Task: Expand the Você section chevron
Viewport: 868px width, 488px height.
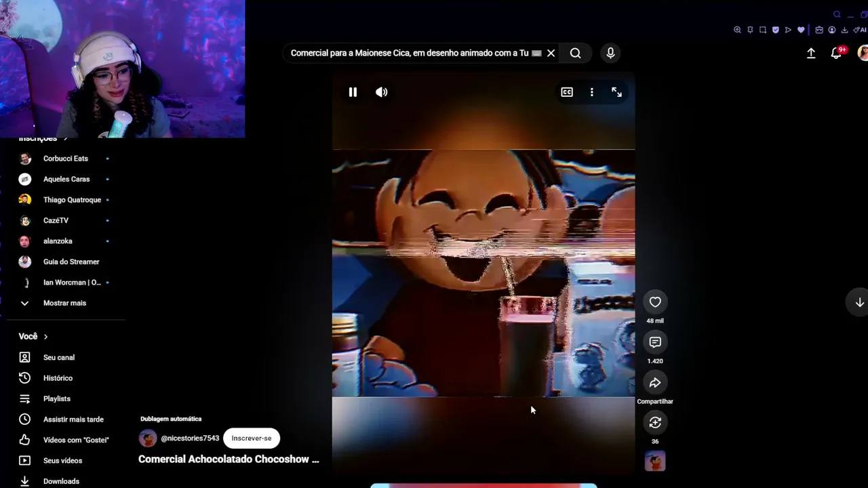Action: pos(45,337)
